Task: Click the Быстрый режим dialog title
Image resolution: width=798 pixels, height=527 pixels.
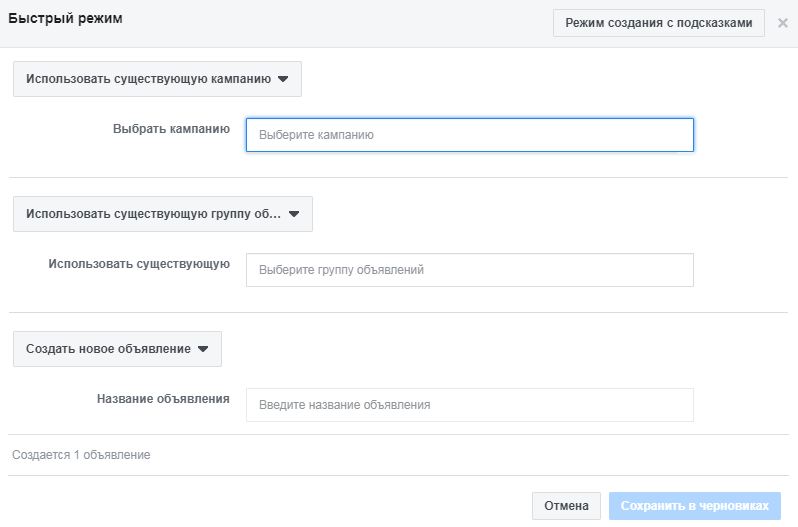Action: pyautogui.click(x=65, y=19)
